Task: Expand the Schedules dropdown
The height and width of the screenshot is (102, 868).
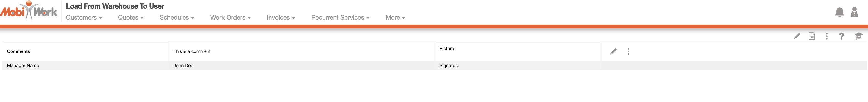Action: [x=177, y=18]
